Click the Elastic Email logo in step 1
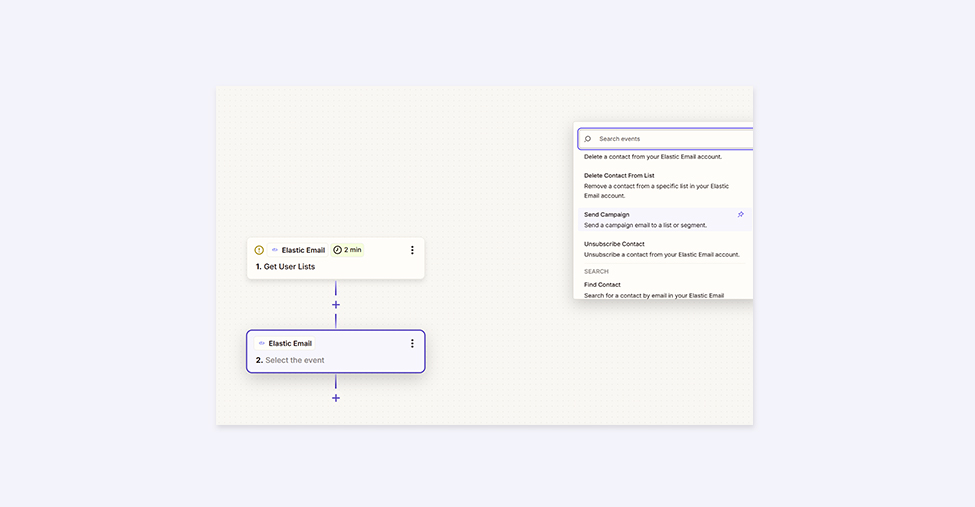This screenshot has height=507, width=975. (275, 250)
